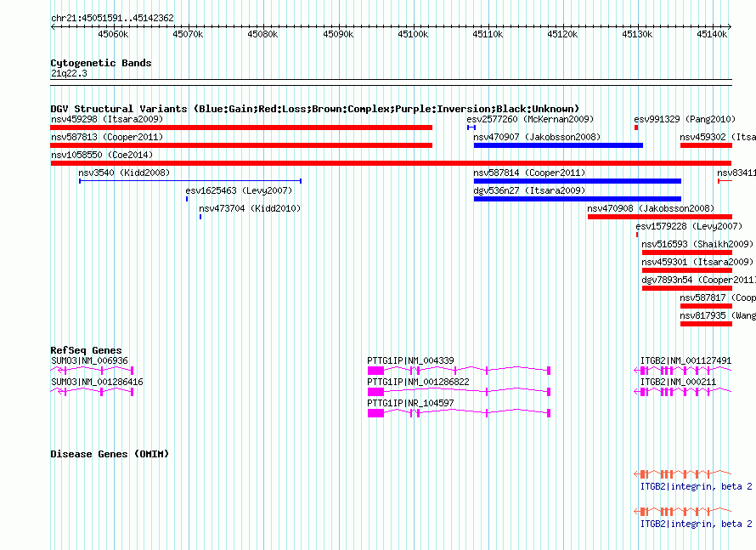Select the 45120k ruler position label
Viewport: 756px width, 550px height.
[x=562, y=34]
